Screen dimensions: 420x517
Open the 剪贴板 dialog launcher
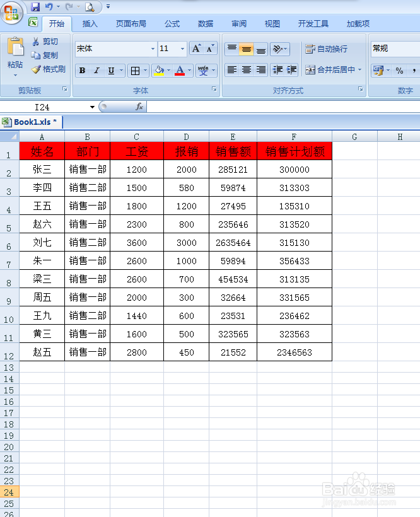pyautogui.click(x=65, y=89)
